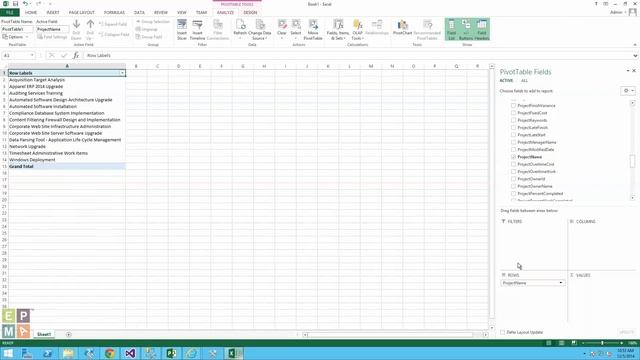
Task: Select the Sheet1 worksheet tab
Action: coord(44,334)
